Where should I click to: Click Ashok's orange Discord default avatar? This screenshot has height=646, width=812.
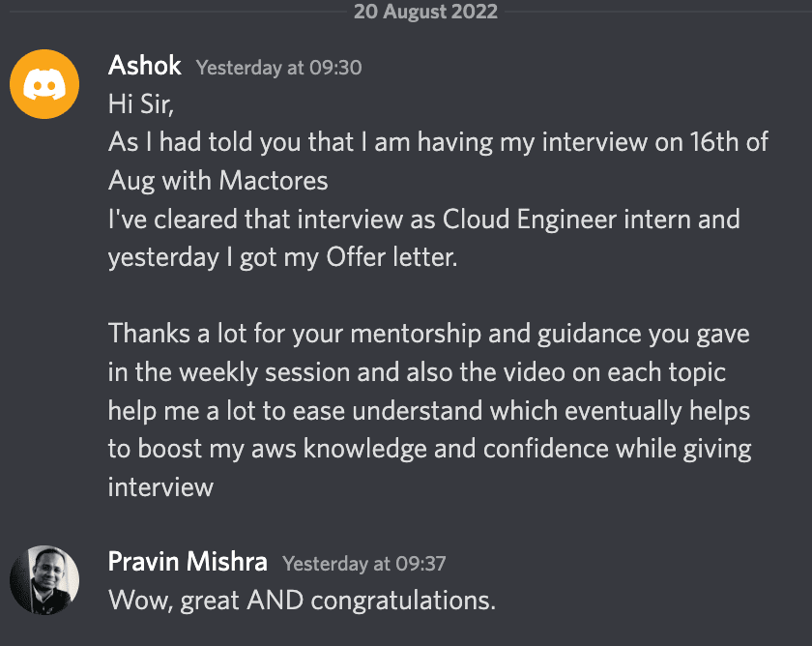(43, 85)
